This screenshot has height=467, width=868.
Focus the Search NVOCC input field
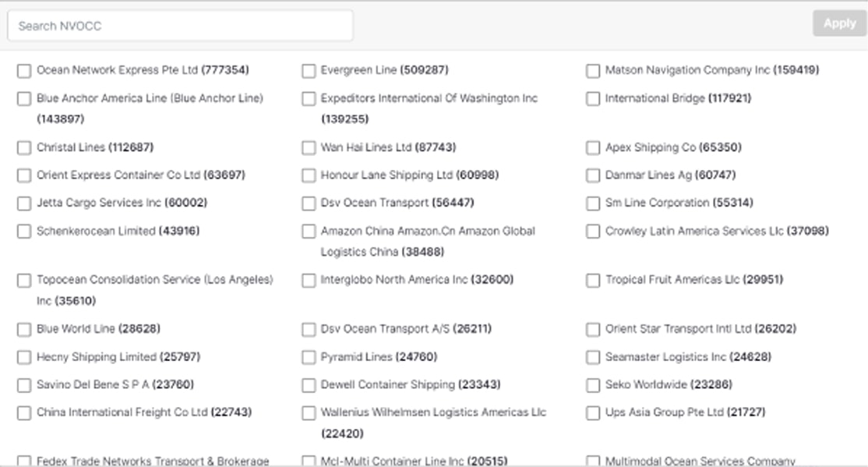click(180, 26)
